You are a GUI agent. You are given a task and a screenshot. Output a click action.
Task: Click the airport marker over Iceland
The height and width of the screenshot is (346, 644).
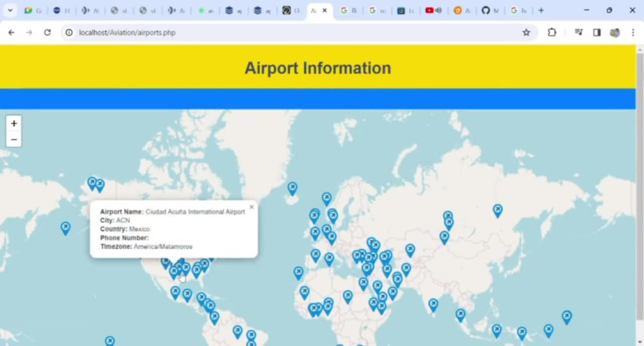[x=292, y=188]
